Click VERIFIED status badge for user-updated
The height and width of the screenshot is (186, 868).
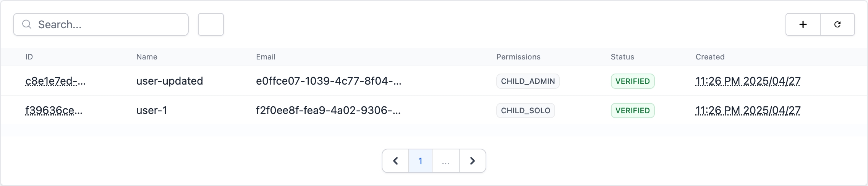[633, 81]
